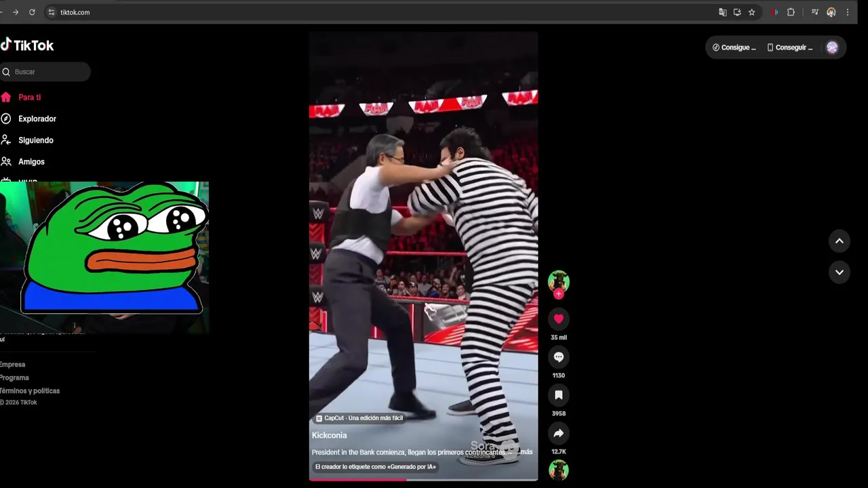Click the Amigos people icon
868x488 pixels.
coord(6,162)
